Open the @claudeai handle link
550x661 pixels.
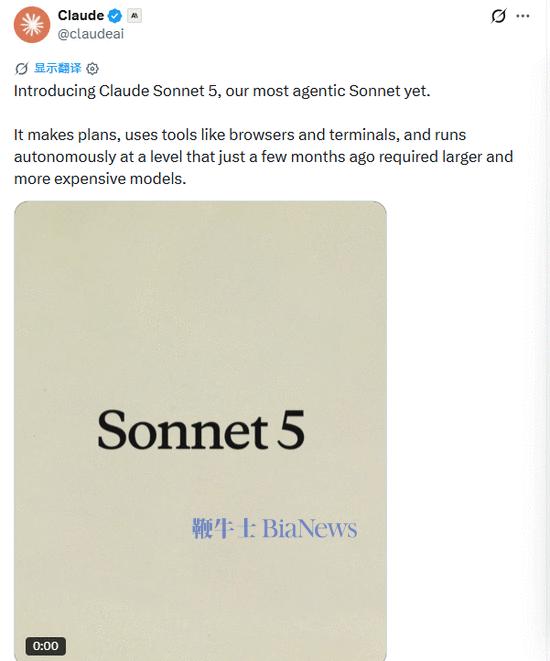point(91,34)
